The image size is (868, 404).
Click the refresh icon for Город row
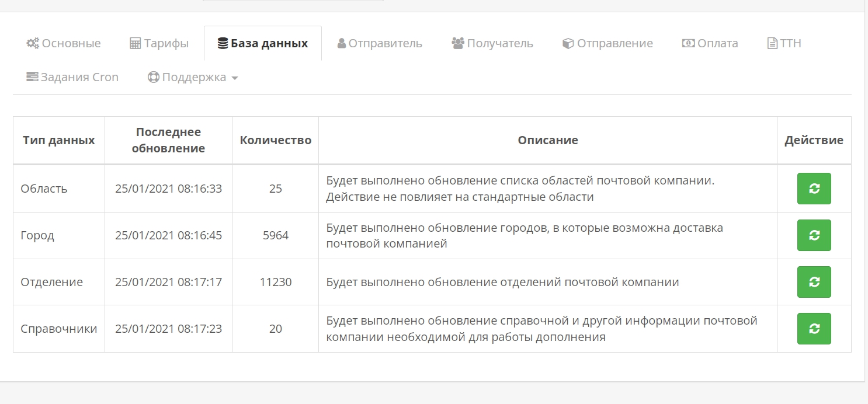(814, 235)
